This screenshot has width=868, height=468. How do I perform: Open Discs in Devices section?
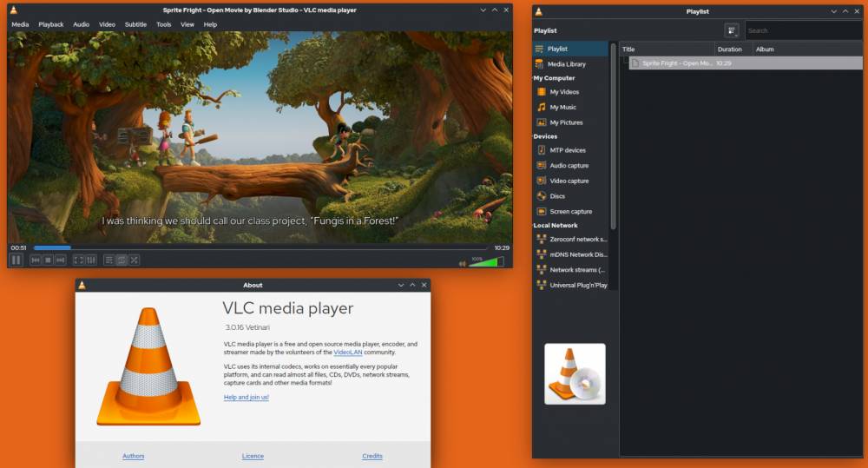570,196
